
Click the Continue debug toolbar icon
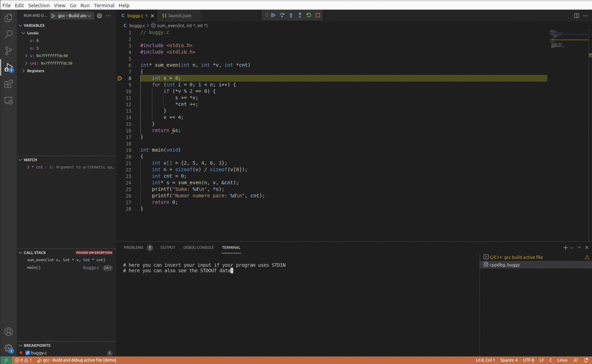click(x=273, y=15)
